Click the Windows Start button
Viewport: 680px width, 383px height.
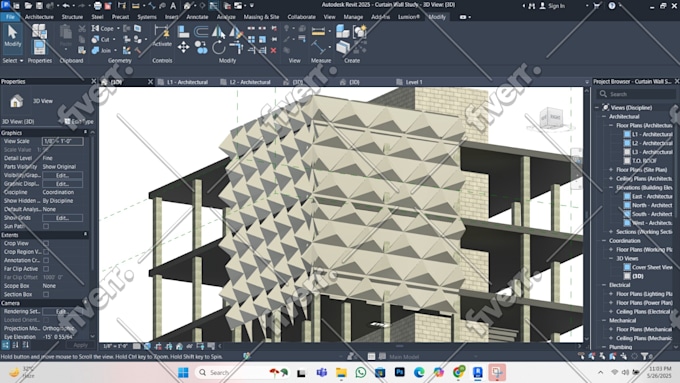tap(183, 372)
